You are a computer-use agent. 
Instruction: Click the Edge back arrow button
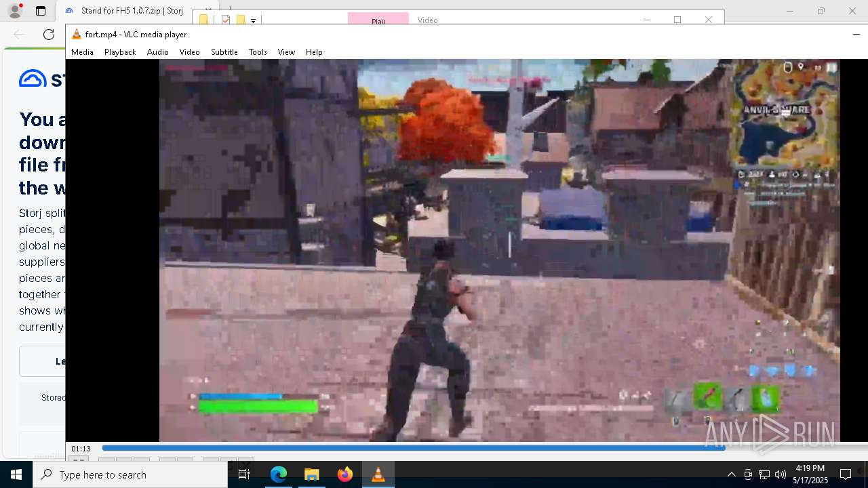19,35
